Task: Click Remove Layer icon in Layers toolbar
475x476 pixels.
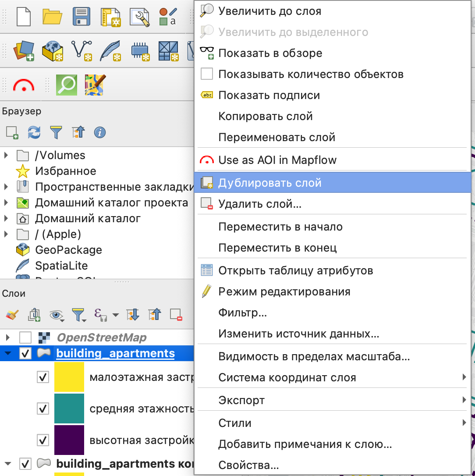Action: click(x=176, y=314)
